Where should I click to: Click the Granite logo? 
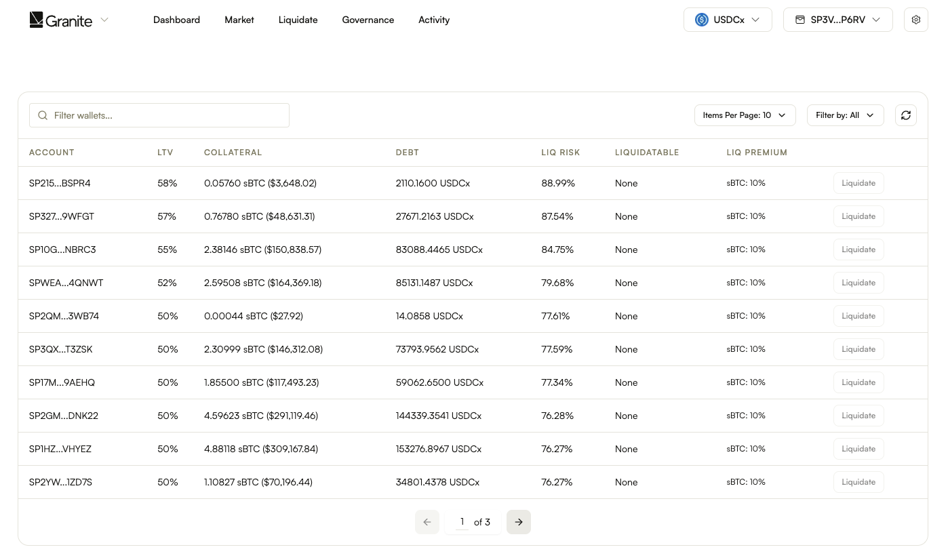point(61,20)
